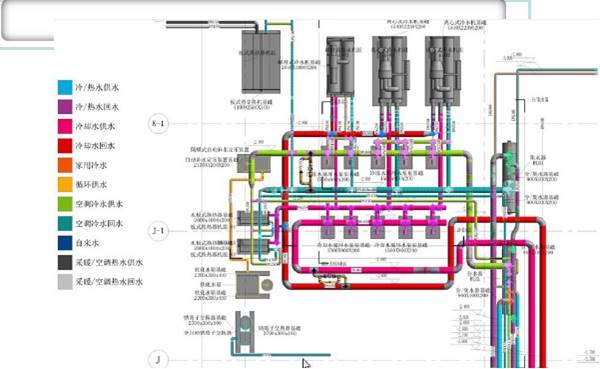Select the round tank beside the bottom-left pump unit
The image size is (600, 369).
(x=266, y=285)
